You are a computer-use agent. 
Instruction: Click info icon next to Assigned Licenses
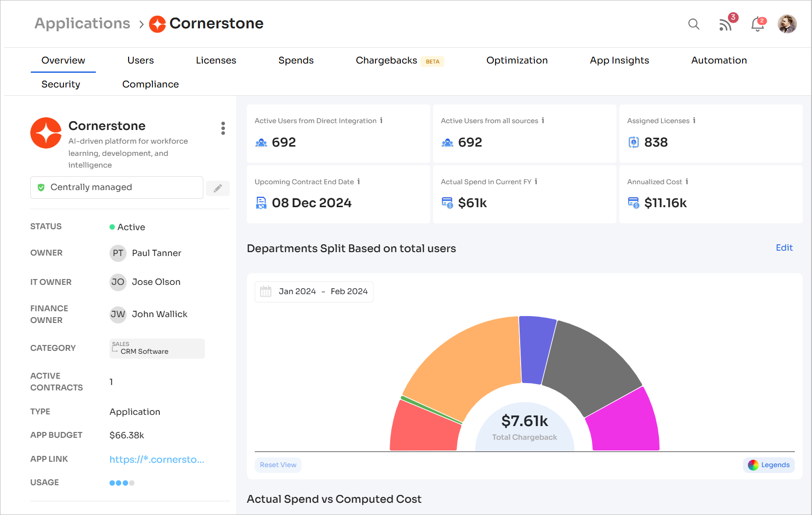point(694,121)
